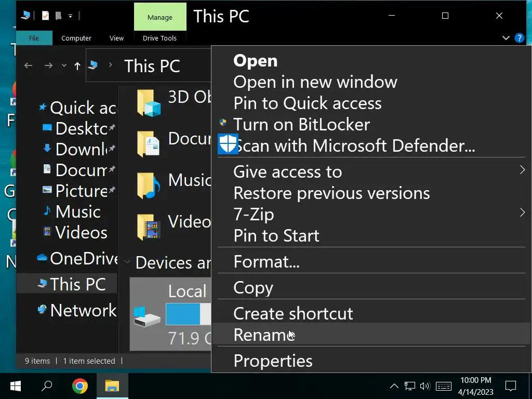
Task: Open Customize Quick Access Toolbar dropdown
Action: [70, 16]
